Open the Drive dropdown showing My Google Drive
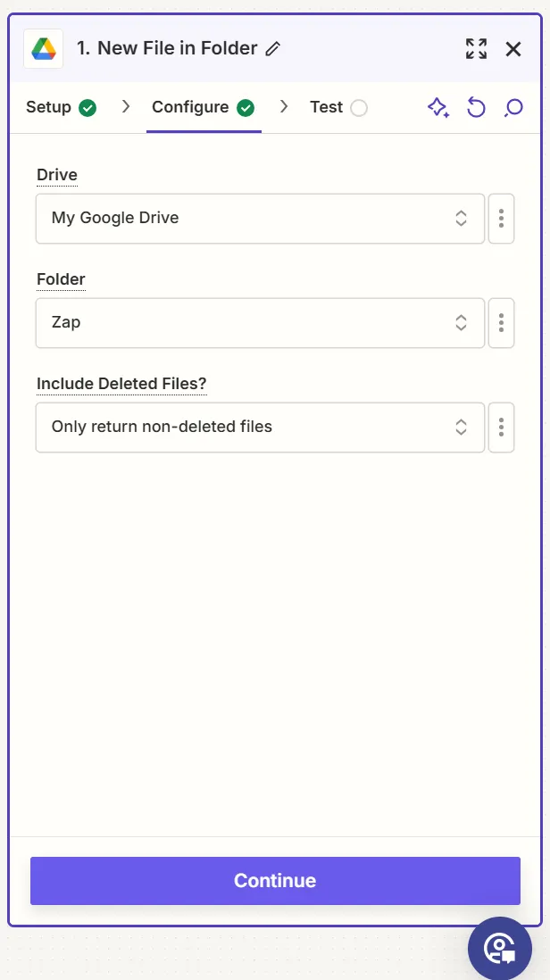 click(x=260, y=219)
